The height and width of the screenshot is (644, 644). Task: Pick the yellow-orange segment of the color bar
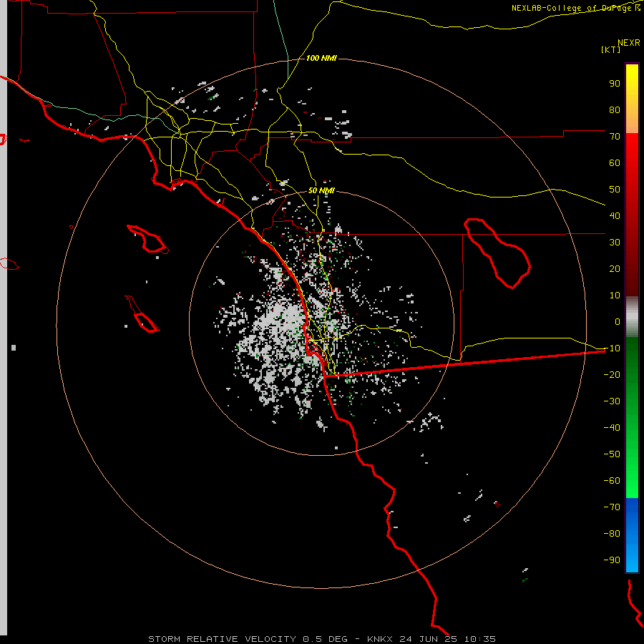click(x=632, y=99)
